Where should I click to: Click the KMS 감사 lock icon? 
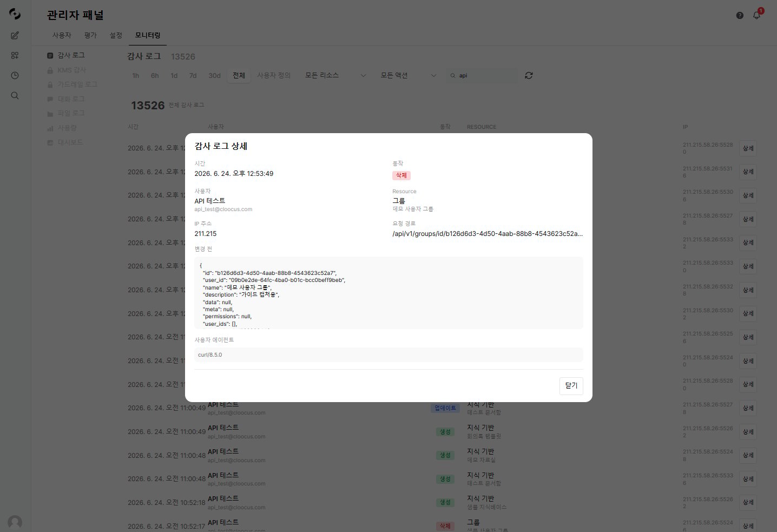coord(50,70)
